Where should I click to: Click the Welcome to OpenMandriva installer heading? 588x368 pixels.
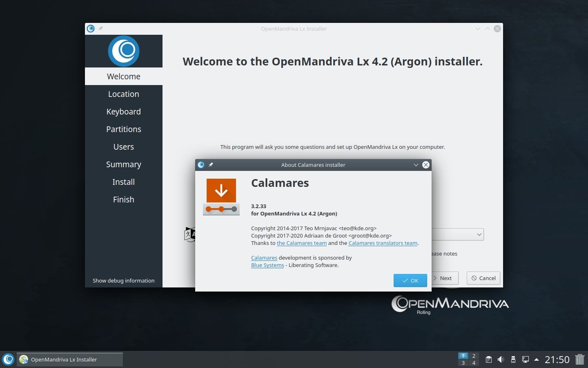[x=332, y=61]
